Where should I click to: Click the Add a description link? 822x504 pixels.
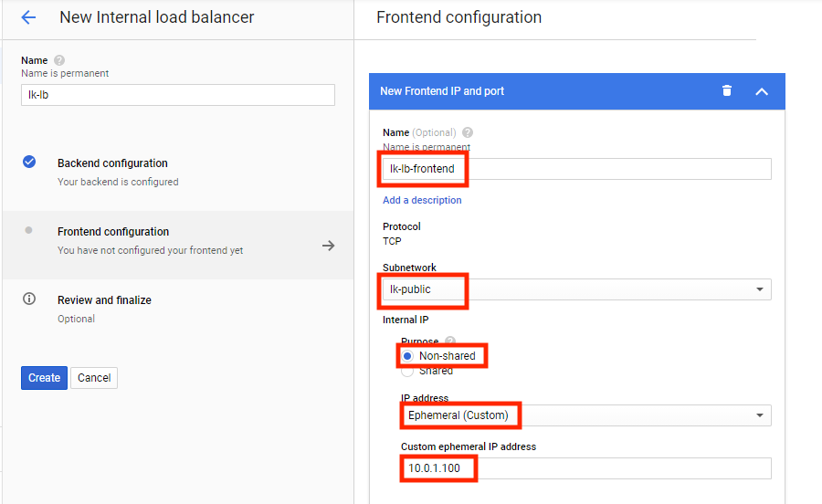422,200
